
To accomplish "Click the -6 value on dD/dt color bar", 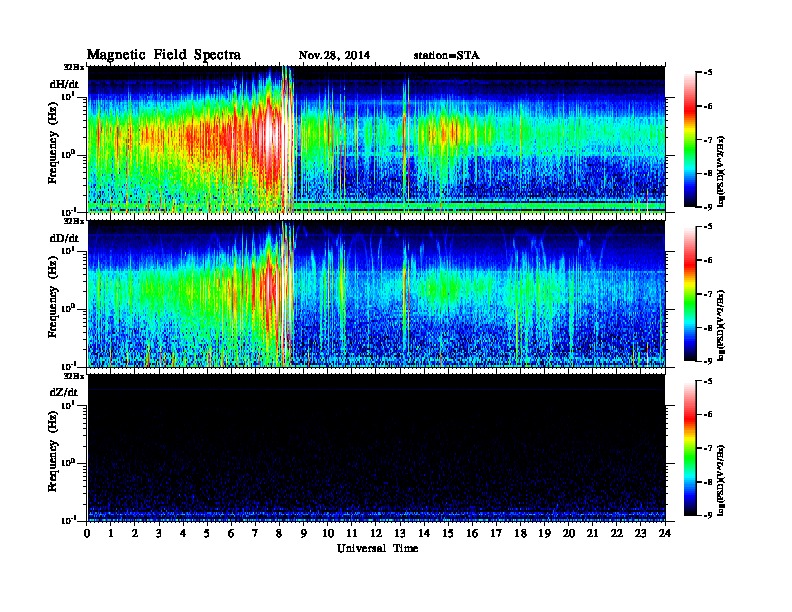I will point(708,261).
